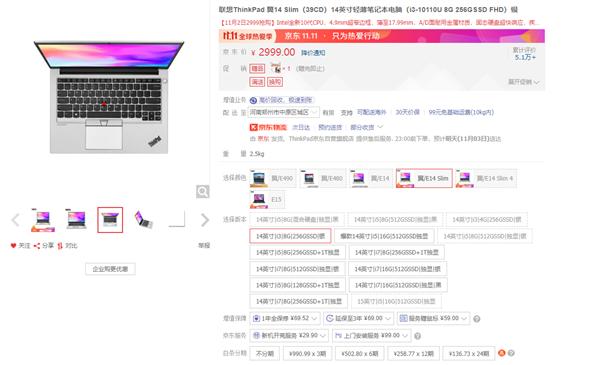The height and width of the screenshot is (365, 600).
Task: Click help icon after ¥99.00 install service
Action: (x=417, y=336)
